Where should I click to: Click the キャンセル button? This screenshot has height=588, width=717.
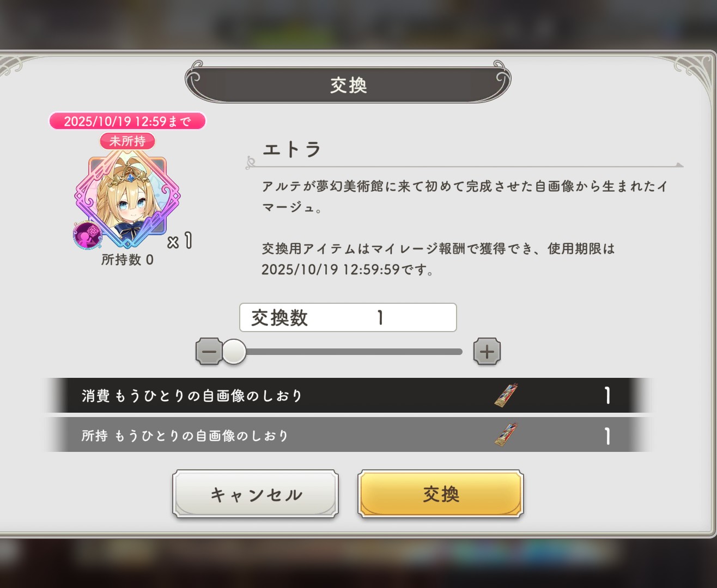point(256,494)
